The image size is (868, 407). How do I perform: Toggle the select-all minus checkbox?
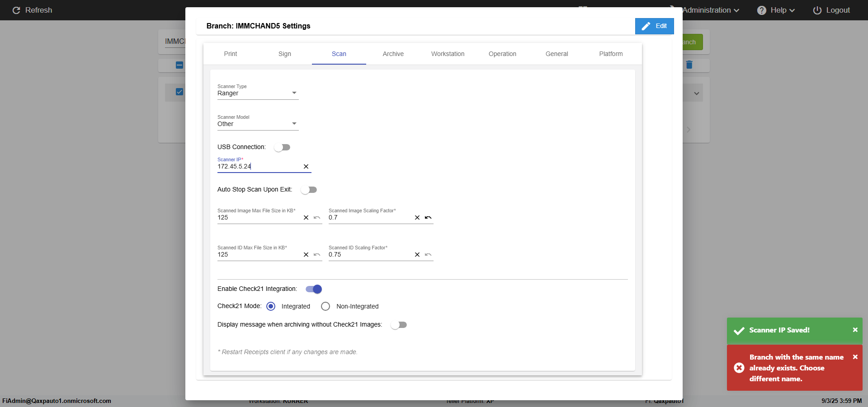[x=179, y=65]
